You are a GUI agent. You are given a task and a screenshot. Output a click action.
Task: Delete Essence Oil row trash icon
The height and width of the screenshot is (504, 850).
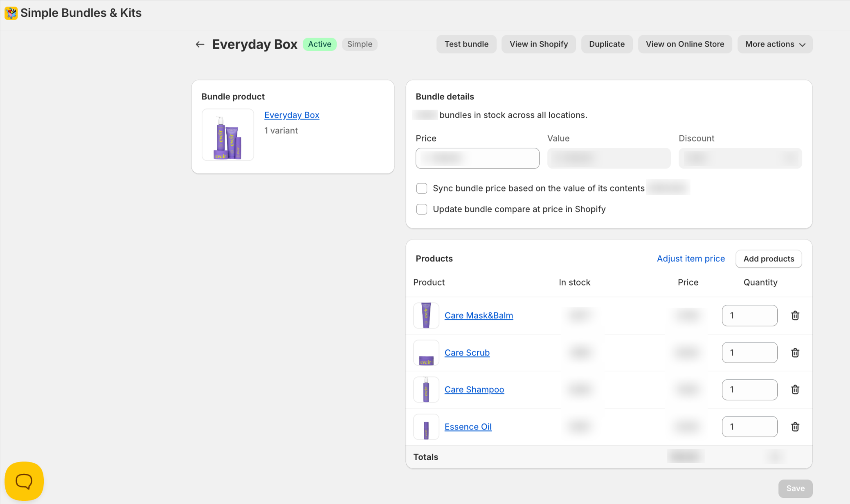(795, 427)
